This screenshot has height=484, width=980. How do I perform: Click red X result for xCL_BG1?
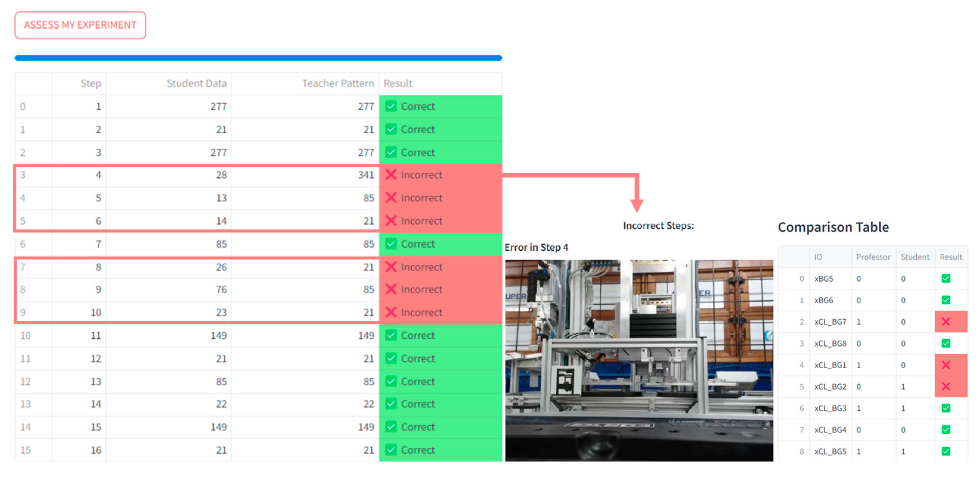(946, 365)
